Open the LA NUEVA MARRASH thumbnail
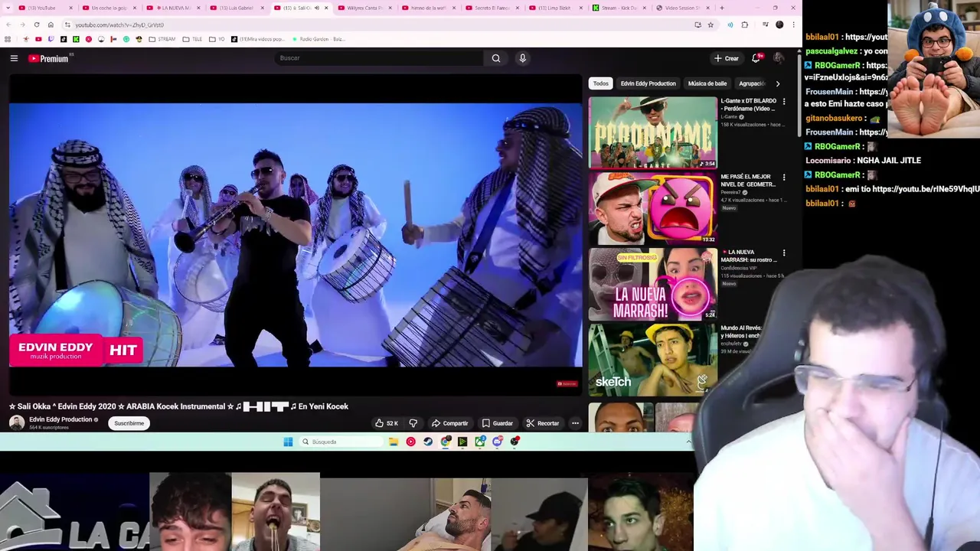The image size is (980, 551). [x=652, y=284]
